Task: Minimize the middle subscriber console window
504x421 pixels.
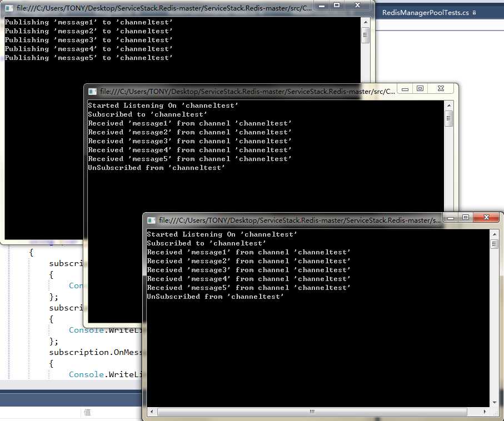Action: point(405,89)
